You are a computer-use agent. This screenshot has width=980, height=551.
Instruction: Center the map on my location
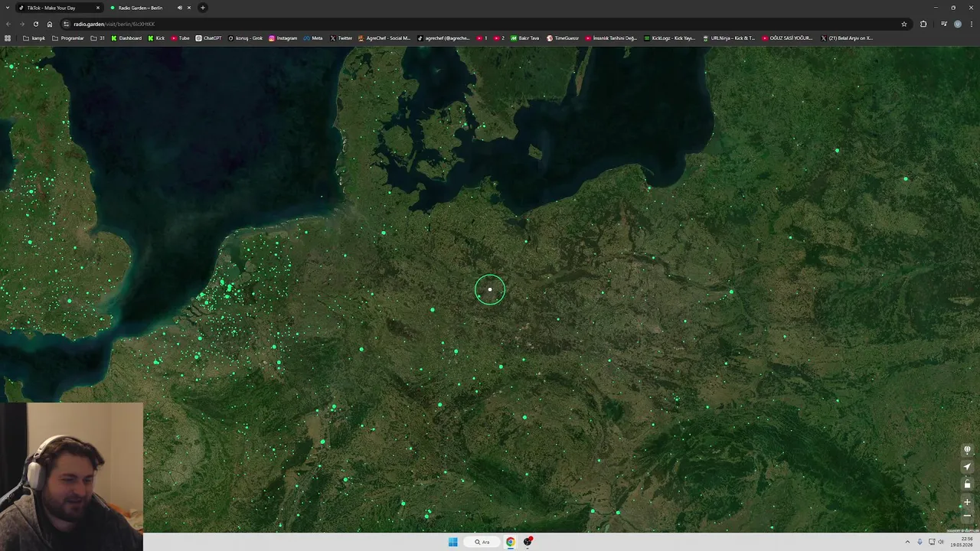(967, 467)
